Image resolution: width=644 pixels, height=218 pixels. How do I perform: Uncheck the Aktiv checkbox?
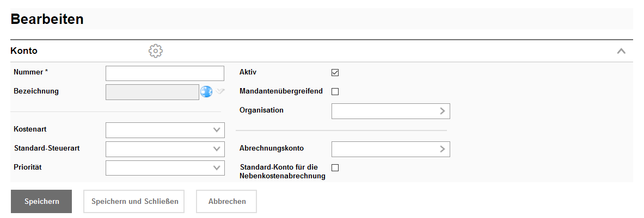(x=335, y=73)
